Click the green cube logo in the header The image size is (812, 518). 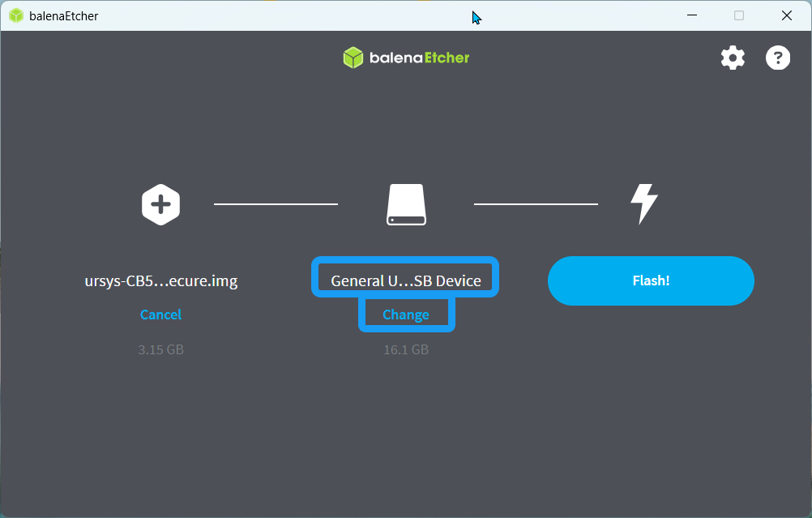click(353, 58)
